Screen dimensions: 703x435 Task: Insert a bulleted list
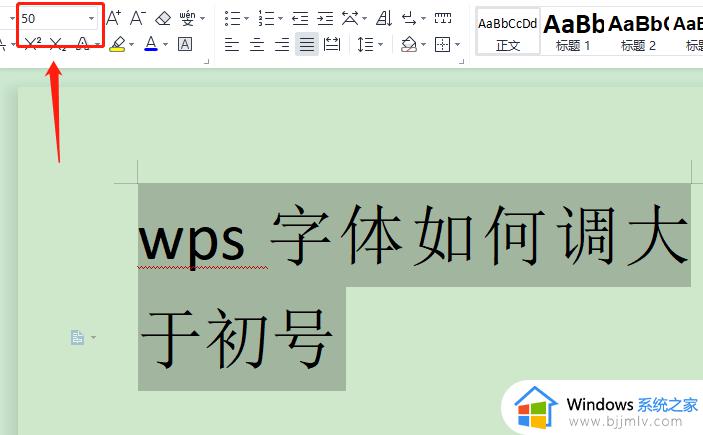232,18
